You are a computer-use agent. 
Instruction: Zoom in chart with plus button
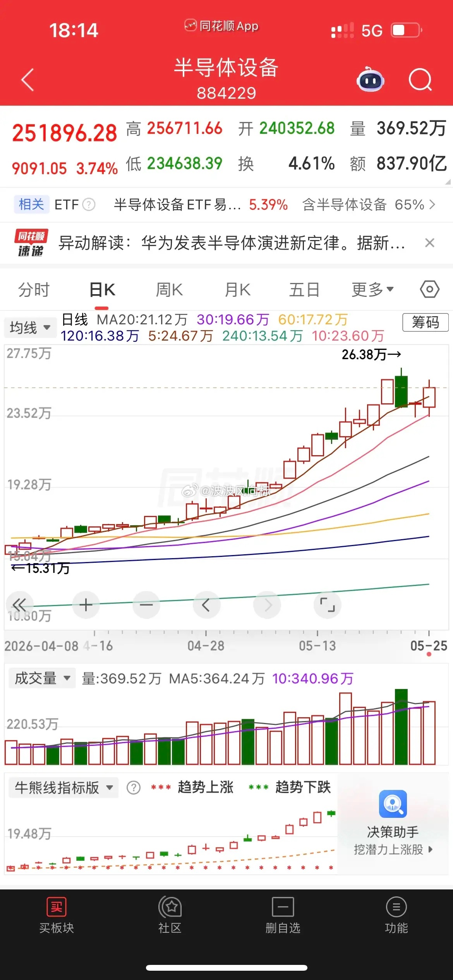coord(86,605)
